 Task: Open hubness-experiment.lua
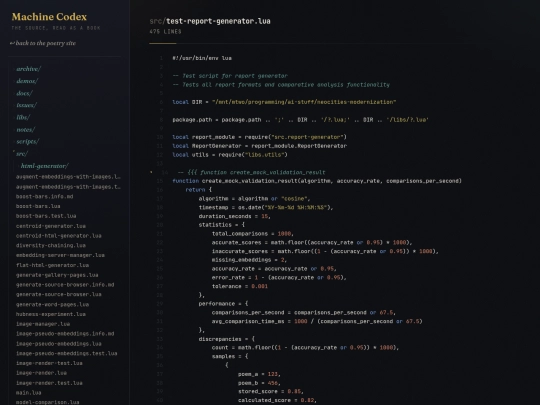51,314
